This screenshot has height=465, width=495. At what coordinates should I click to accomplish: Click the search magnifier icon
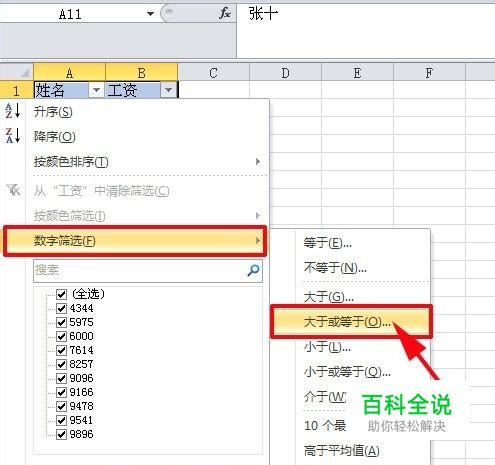coord(253,270)
